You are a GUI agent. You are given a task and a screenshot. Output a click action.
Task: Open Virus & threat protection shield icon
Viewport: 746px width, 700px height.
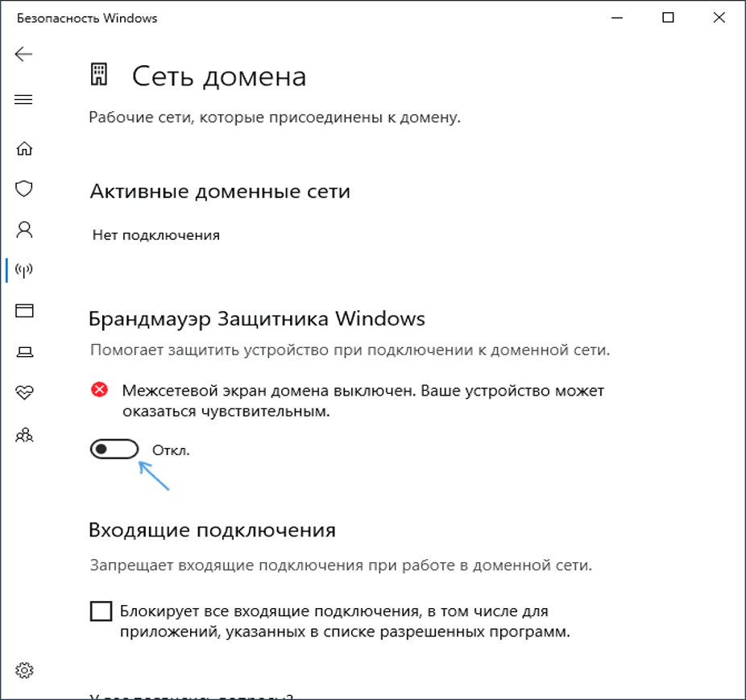(24, 188)
